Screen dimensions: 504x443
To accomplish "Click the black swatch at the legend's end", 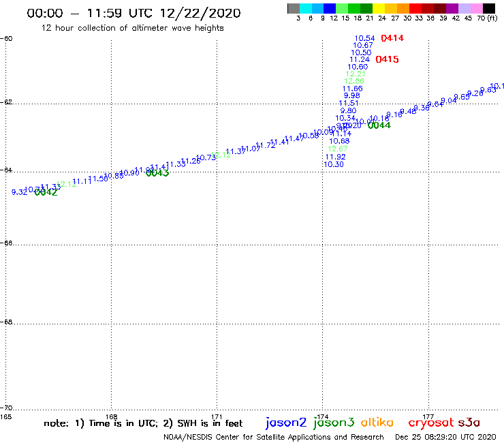I will [x=488, y=9].
